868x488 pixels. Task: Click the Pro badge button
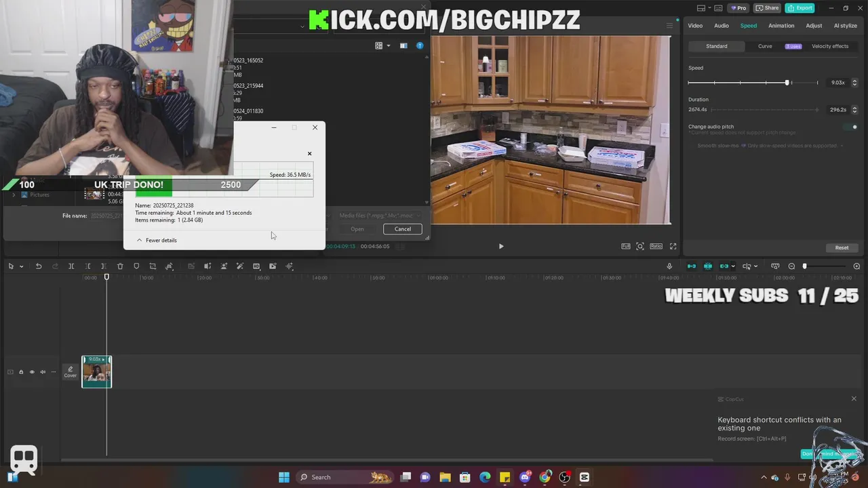pos(738,8)
